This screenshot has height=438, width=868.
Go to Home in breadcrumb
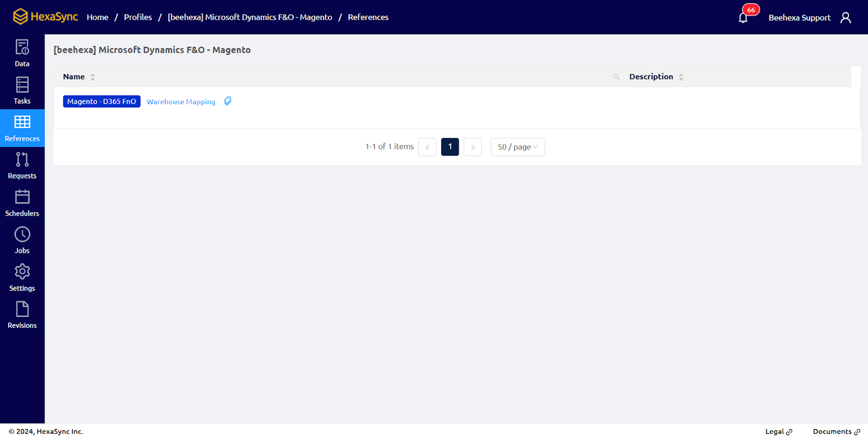98,17
